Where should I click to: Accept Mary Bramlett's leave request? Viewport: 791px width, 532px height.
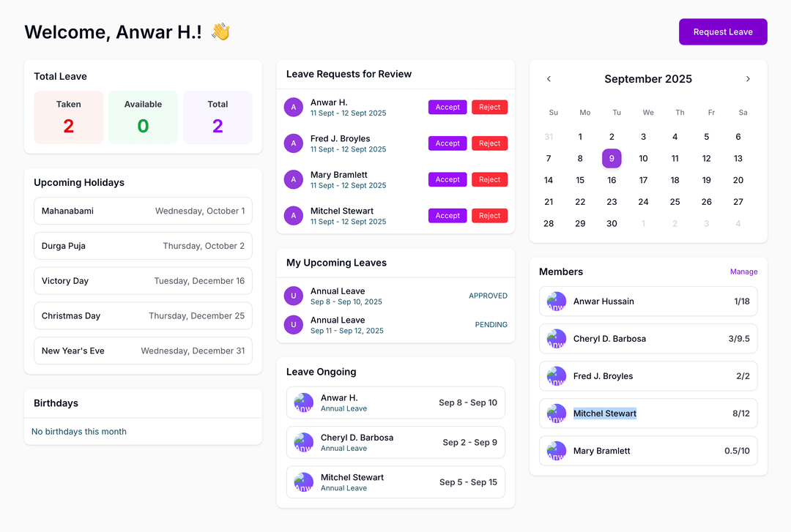448,179
